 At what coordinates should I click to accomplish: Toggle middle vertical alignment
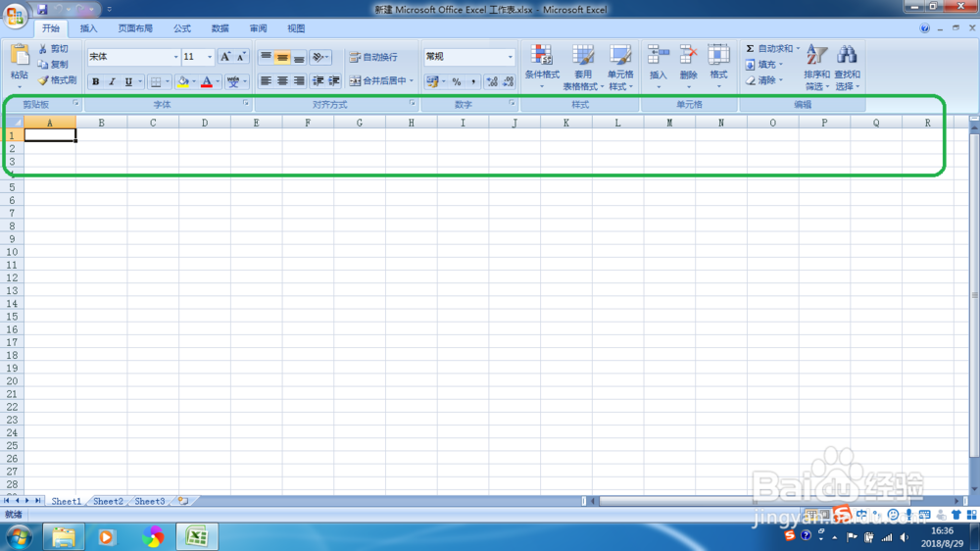point(282,57)
